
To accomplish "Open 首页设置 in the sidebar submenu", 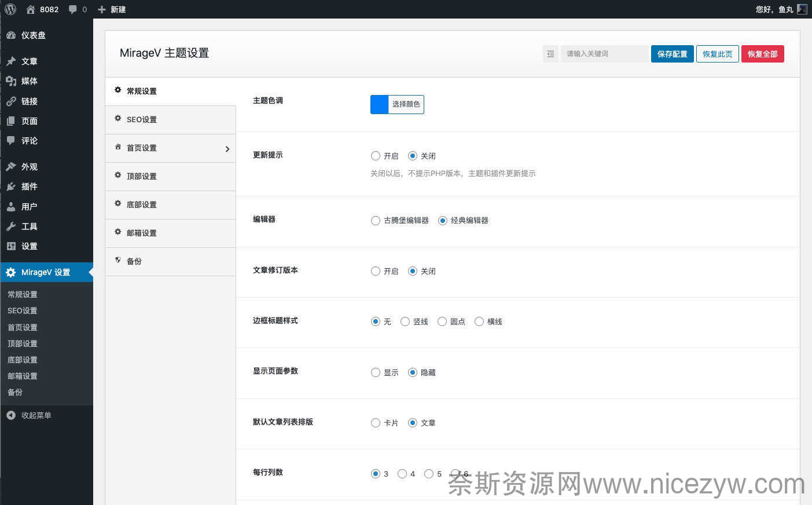I will [23, 327].
